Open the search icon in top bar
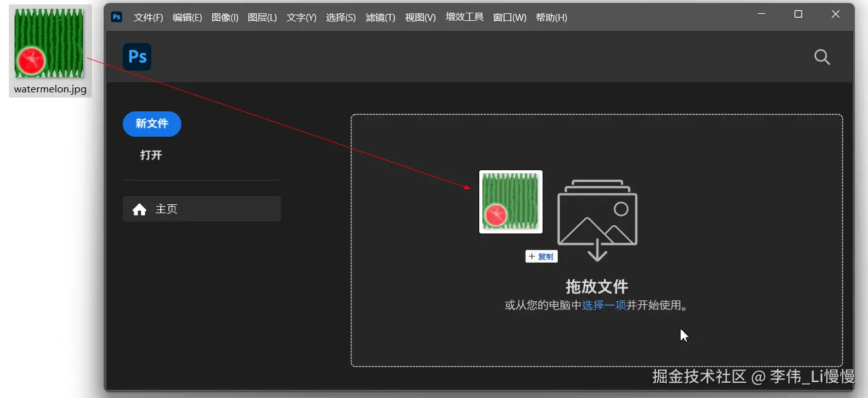This screenshot has height=398, width=868. pyautogui.click(x=822, y=57)
